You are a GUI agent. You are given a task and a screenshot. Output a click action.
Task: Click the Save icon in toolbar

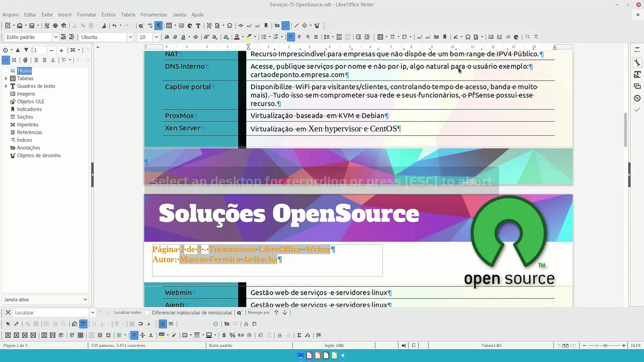(31, 26)
